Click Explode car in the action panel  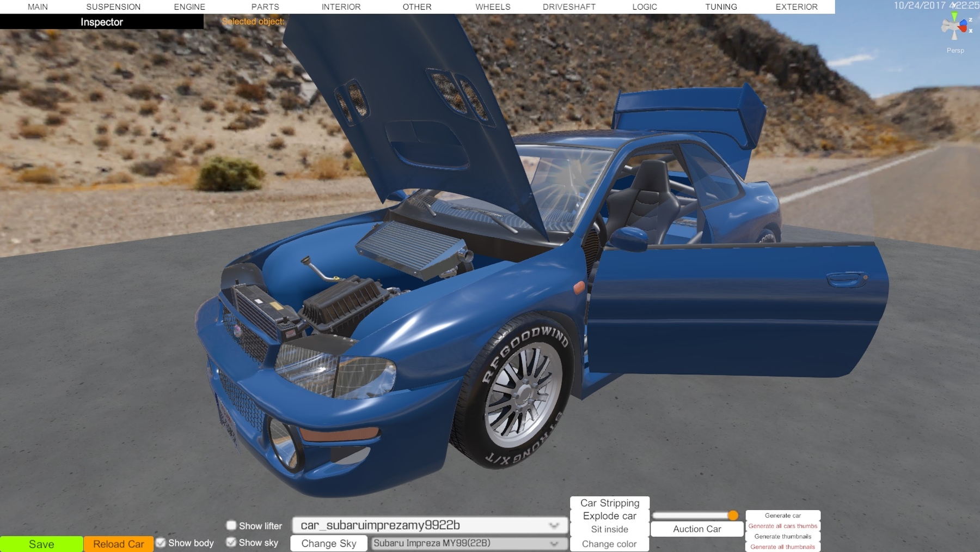(609, 515)
